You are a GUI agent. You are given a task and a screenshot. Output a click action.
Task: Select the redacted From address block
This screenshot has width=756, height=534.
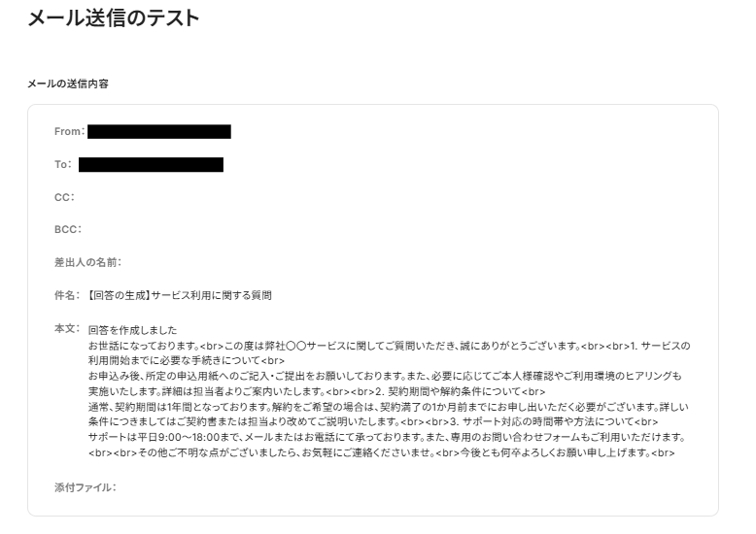click(x=159, y=132)
